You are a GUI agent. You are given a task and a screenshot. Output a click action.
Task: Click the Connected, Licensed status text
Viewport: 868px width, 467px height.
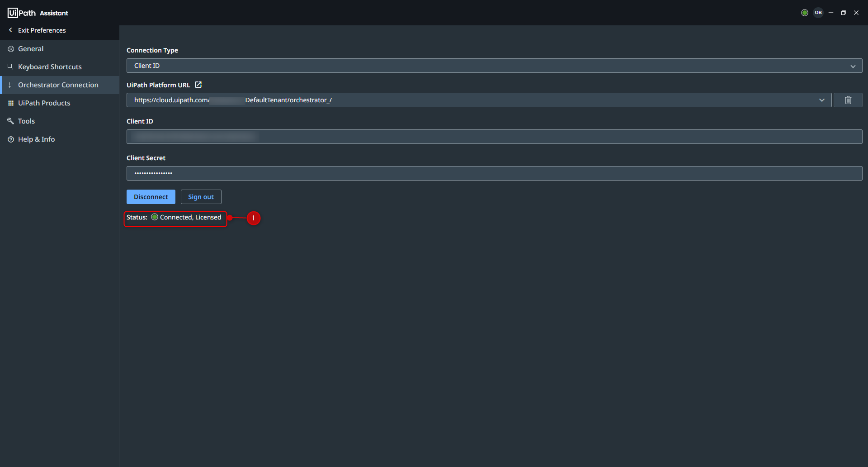191,217
